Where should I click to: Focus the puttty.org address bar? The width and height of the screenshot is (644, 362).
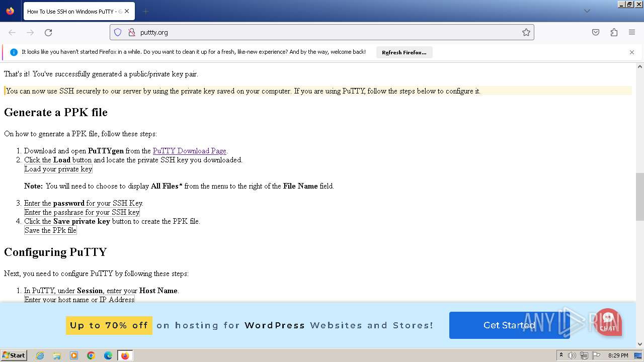pyautogui.click(x=322, y=32)
